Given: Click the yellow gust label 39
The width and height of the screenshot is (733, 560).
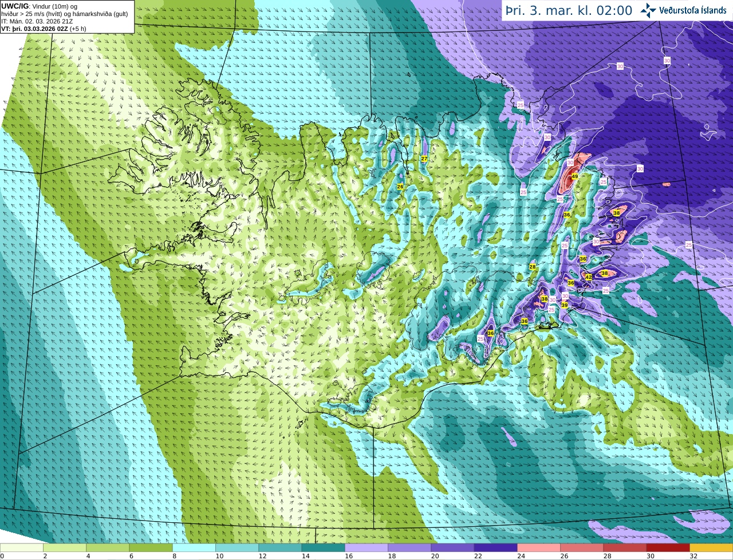Looking at the screenshot, I should [564, 305].
